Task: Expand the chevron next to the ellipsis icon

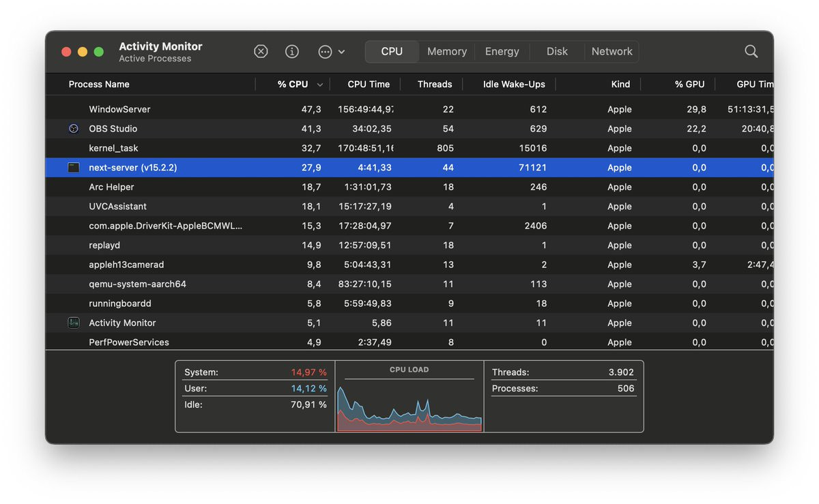Action: click(341, 52)
